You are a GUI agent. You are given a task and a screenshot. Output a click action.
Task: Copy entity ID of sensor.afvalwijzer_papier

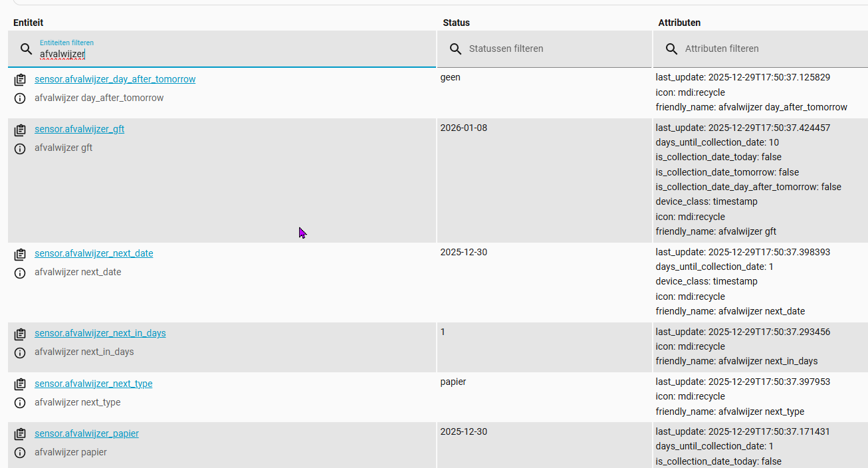pos(20,434)
